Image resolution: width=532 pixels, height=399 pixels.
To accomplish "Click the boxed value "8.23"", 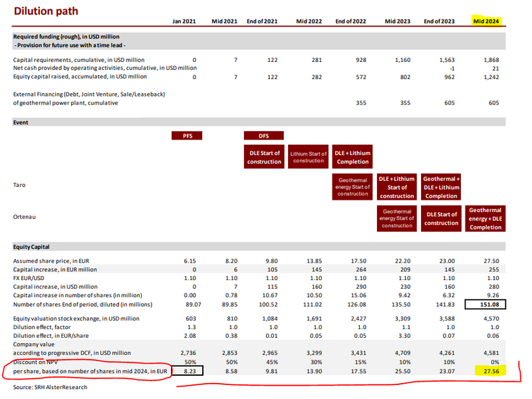I will click(188, 371).
